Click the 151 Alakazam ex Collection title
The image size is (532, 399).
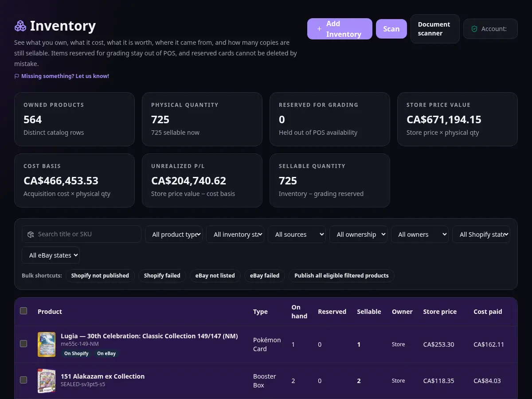pos(103,376)
